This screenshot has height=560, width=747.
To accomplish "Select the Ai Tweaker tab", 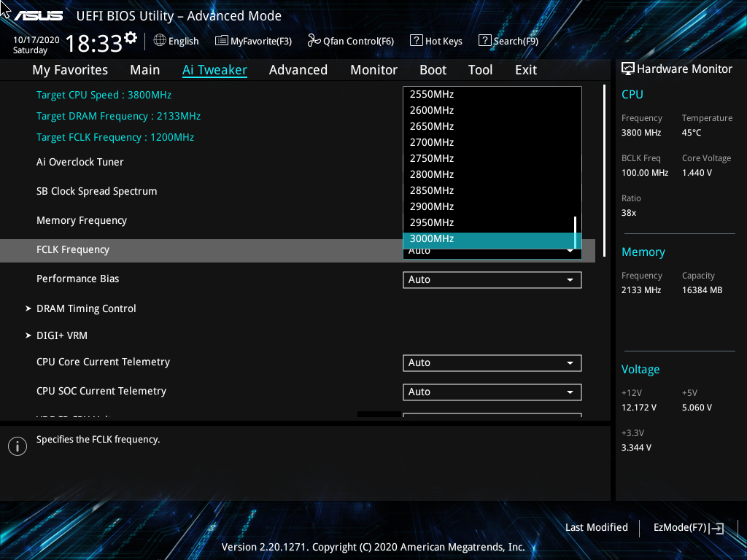I will point(214,70).
